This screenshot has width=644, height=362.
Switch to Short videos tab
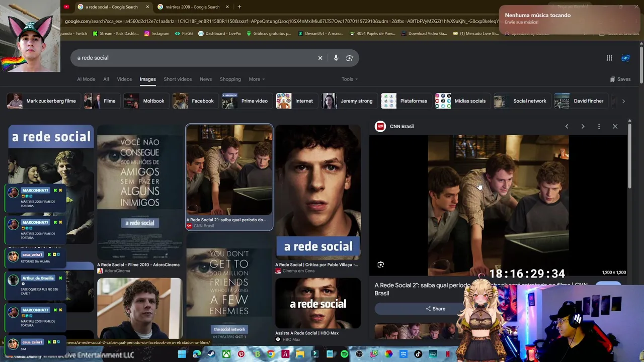(x=178, y=79)
